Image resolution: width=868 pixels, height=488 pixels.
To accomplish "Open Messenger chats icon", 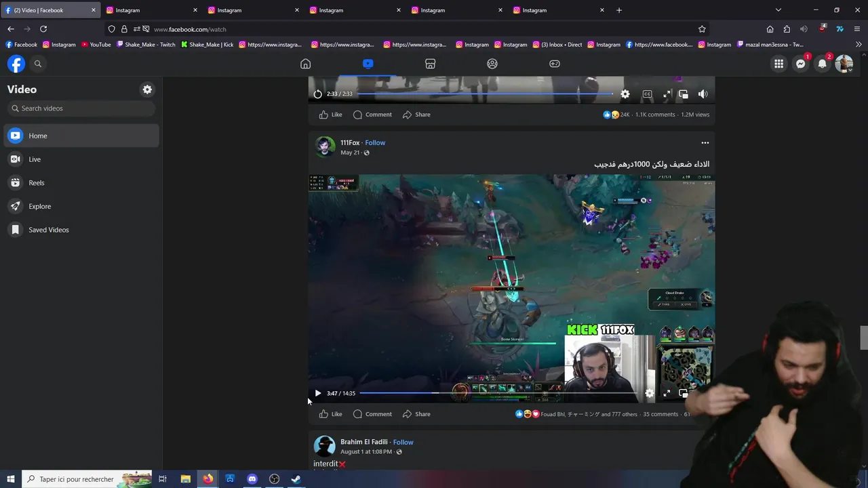I will (801, 64).
